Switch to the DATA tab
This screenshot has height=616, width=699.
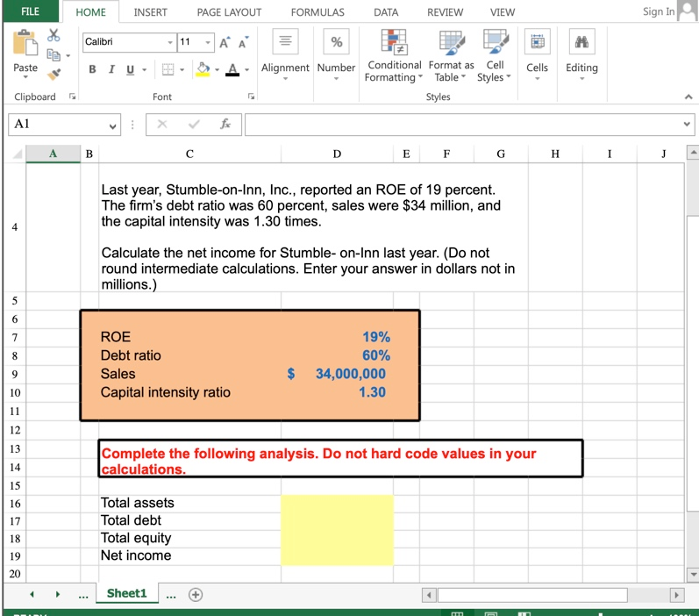[386, 12]
